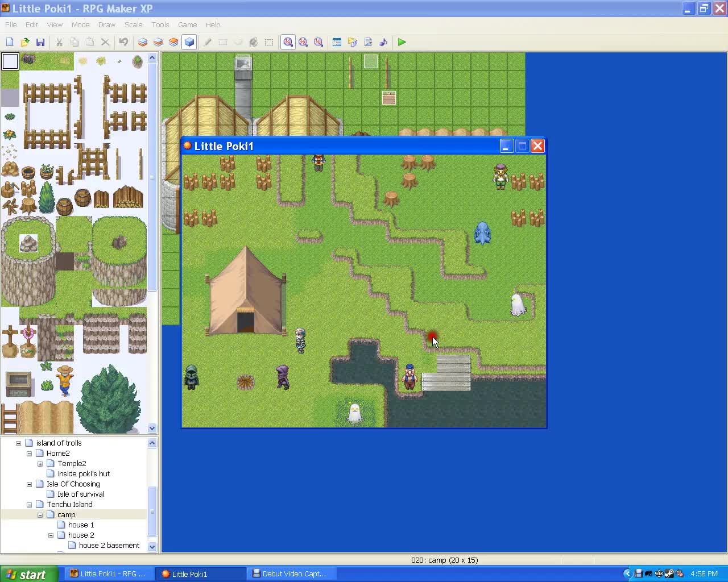Click the Windows start button
Screen dimensions: 728x582
[28, 574]
